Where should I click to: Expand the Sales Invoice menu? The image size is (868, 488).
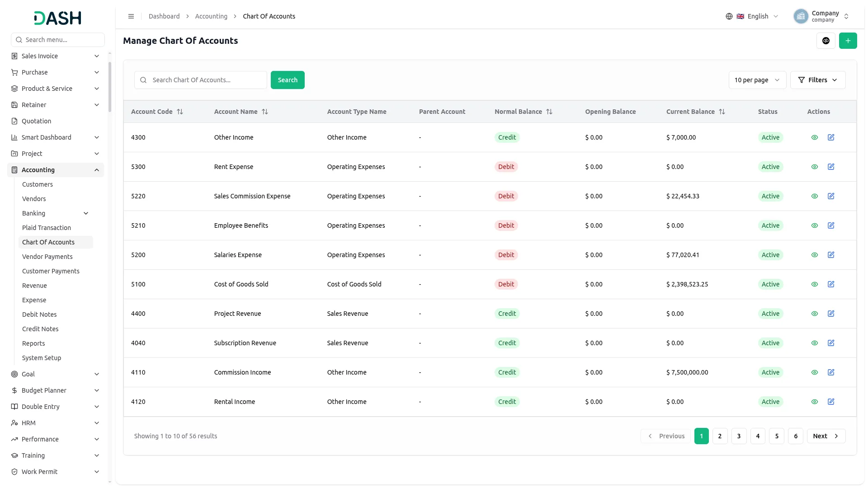click(x=56, y=56)
